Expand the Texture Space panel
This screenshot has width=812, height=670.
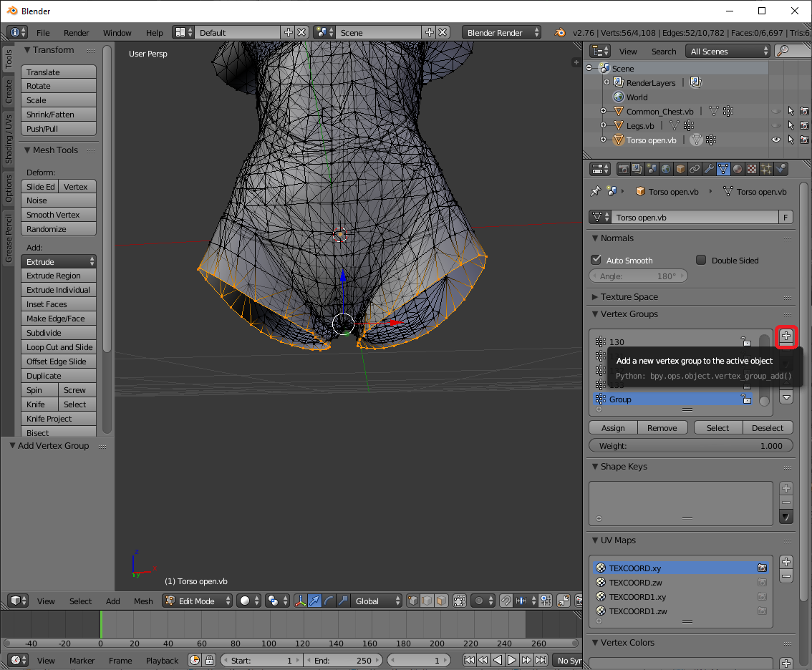(595, 296)
